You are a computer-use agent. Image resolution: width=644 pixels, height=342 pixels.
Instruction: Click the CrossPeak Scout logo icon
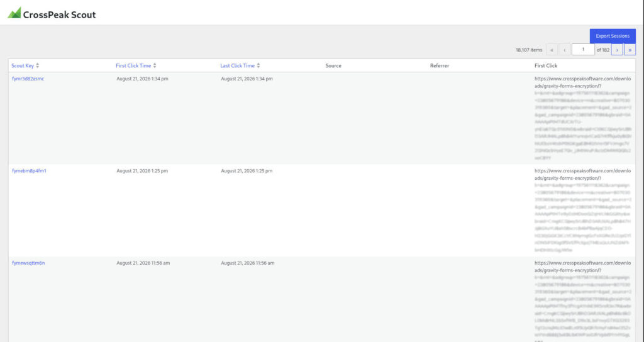coord(14,13)
